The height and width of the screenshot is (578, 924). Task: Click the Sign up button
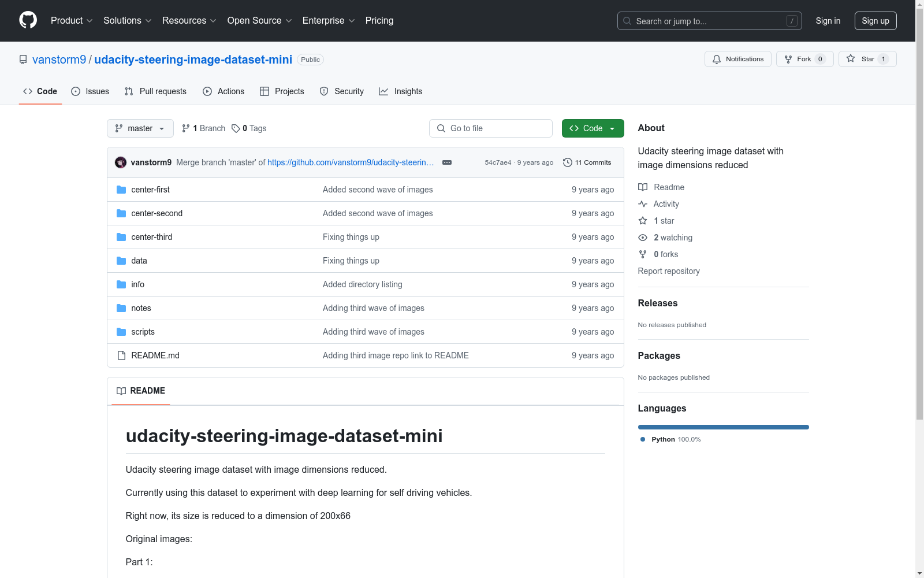875,21
